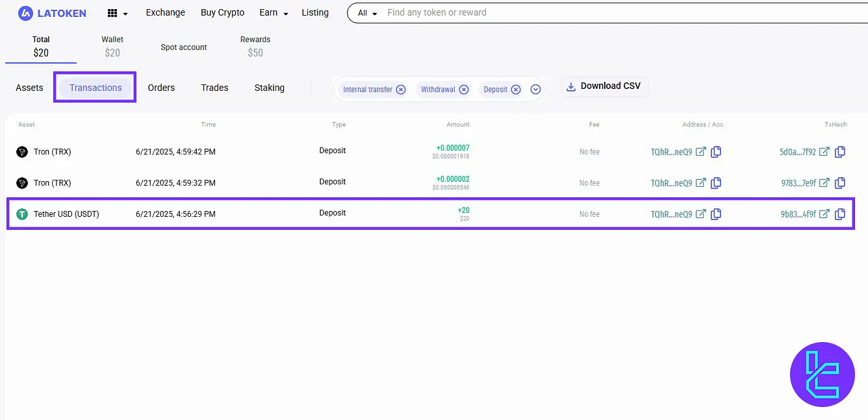Switch to the Staking tab
Image resolution: width=868 pixels, height=420 pixels.
click(269, 88)
